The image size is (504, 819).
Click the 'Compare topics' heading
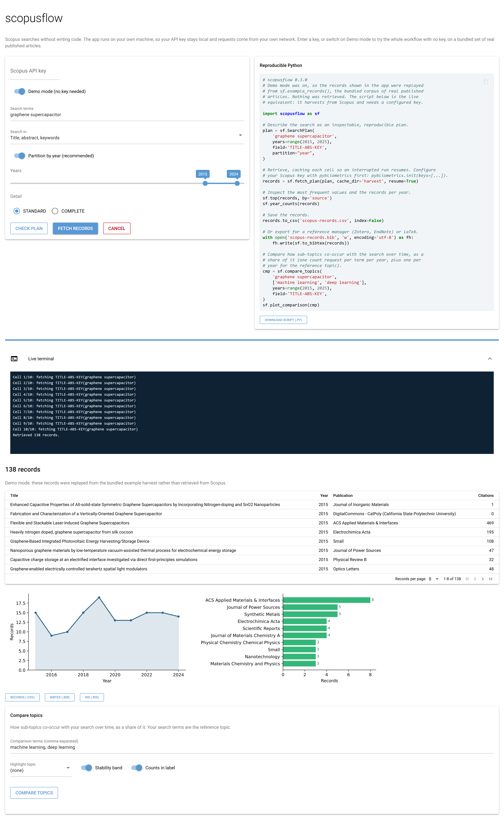(26, 715)
